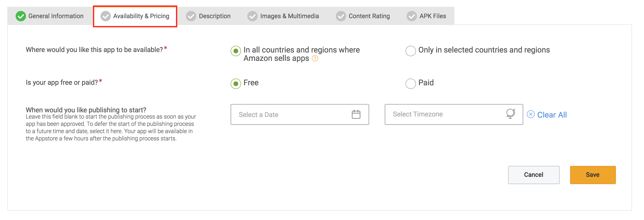
Task: Click the Cancel button
Action: pos(534,175)
